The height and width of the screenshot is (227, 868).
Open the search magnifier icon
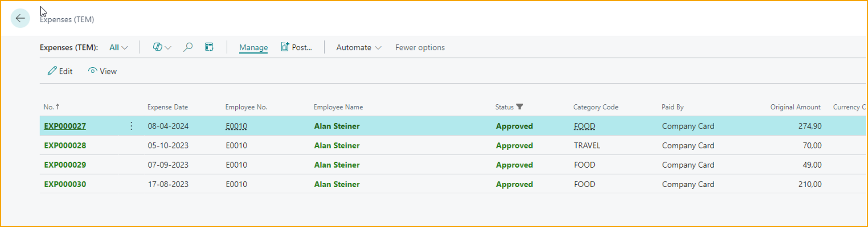click(x=188, y=47)
